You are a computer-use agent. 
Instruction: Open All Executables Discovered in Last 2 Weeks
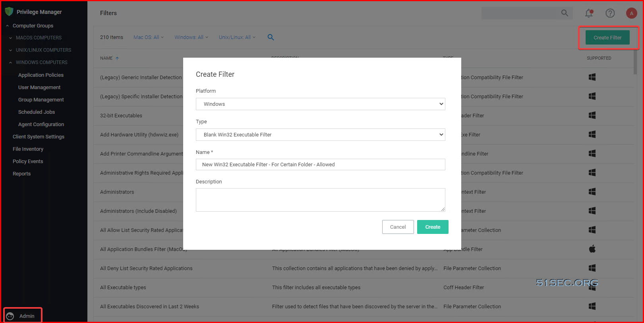point(149,307)
